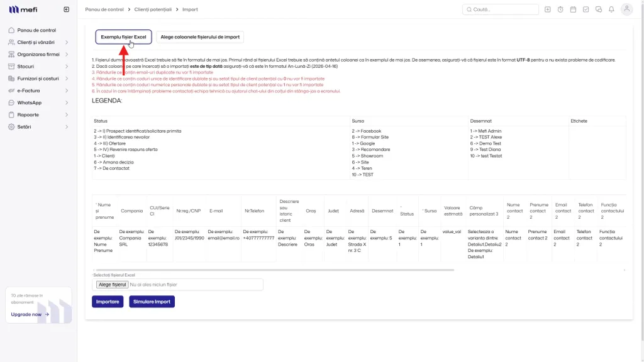Click Panou de control breadcrumb

[x=104, y=9]
